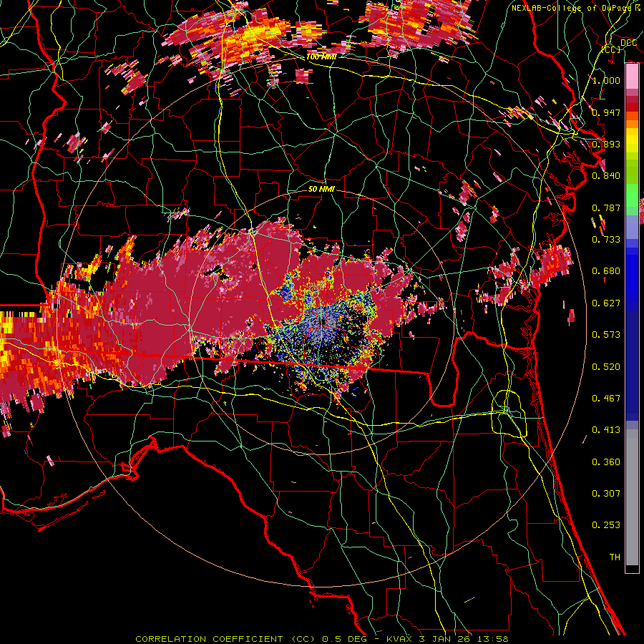Image resolution: width=644 pixels, height=644 pixels.
Task: Click the "100 NMI" range ring label
Action: (x=321, y=57)
